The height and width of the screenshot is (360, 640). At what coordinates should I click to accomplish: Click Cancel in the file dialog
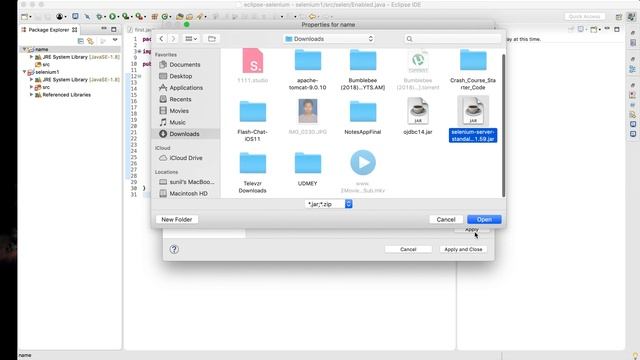pyautogui.click(x=446, y=219)
